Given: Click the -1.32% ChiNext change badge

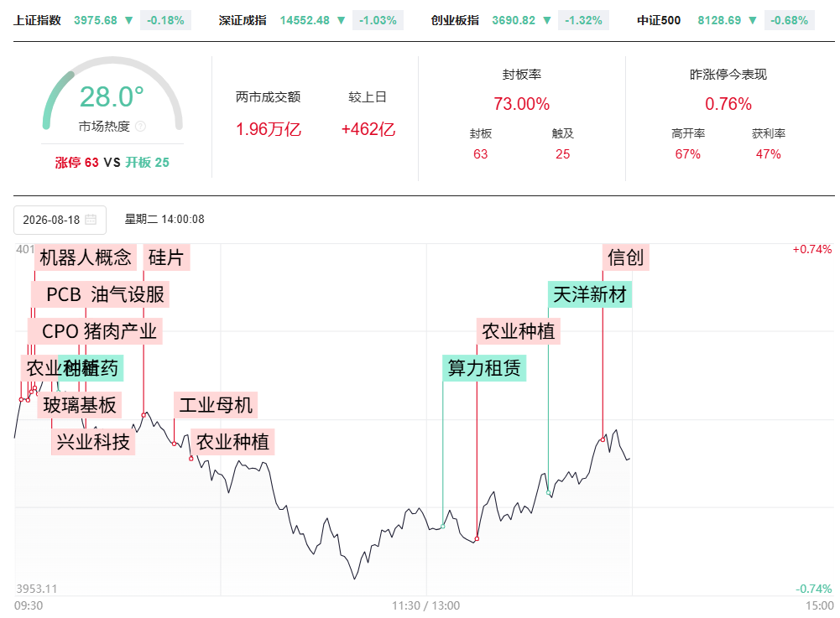Looking at the screenshot, I should [x=583, y=20].
